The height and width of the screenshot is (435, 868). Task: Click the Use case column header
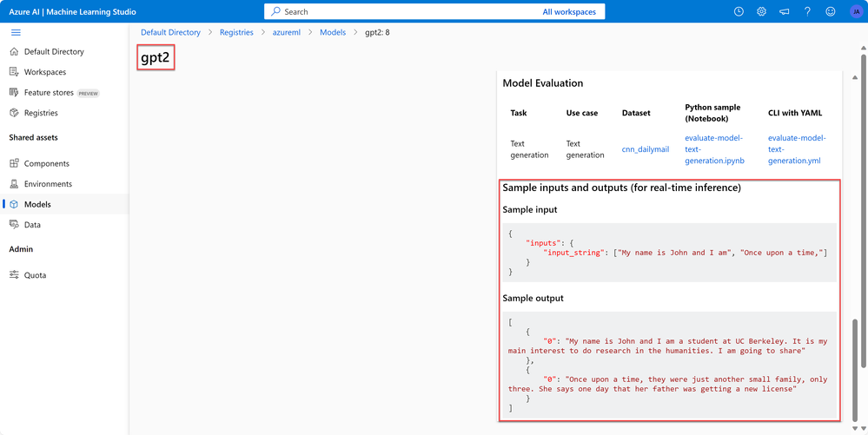tap(582, 113)
